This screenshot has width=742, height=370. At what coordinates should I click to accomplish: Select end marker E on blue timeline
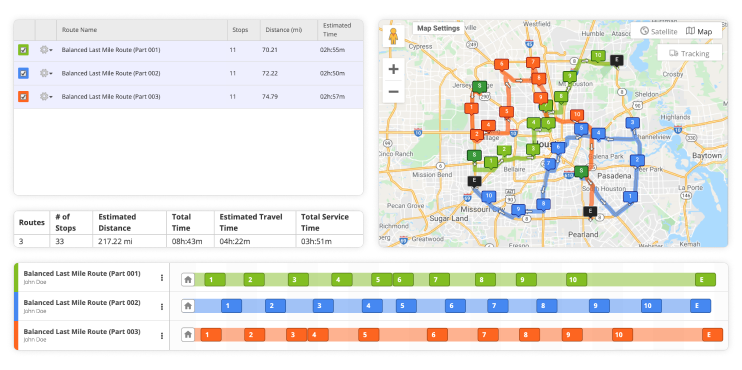click(700, 306)
